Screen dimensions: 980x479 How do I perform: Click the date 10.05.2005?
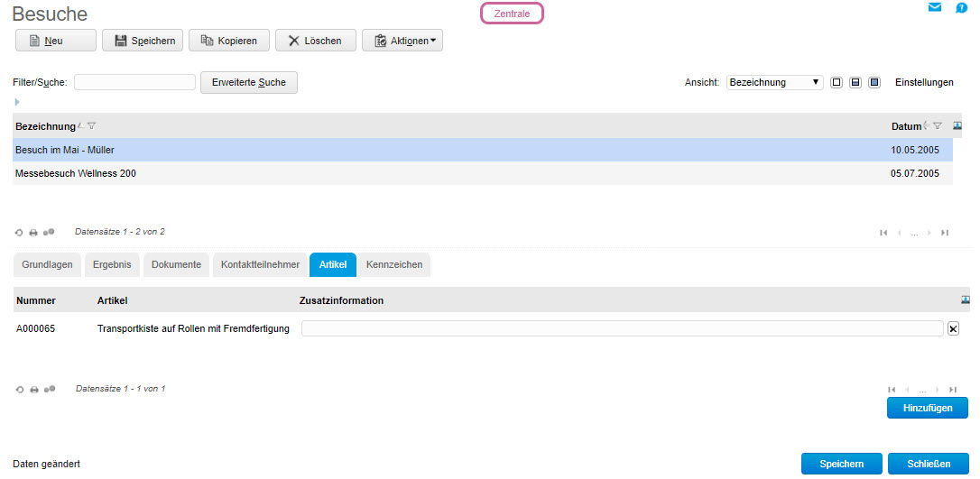(x=915, y=150)
